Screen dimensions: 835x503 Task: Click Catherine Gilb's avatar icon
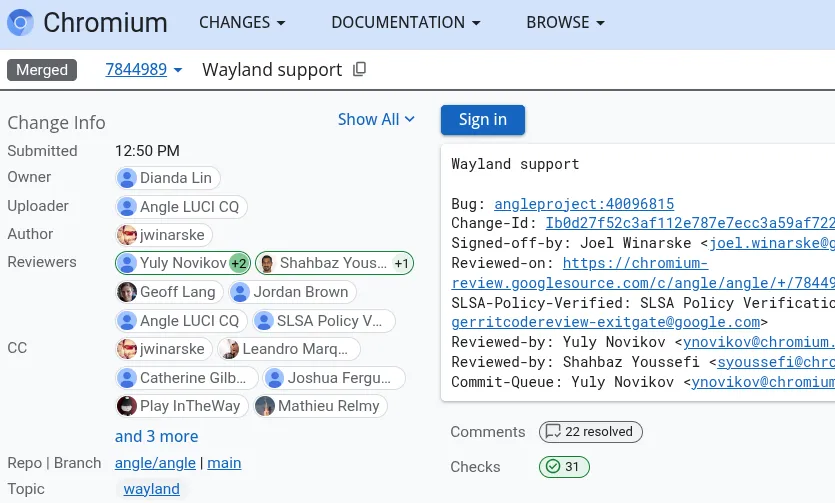tap(127, 378)
